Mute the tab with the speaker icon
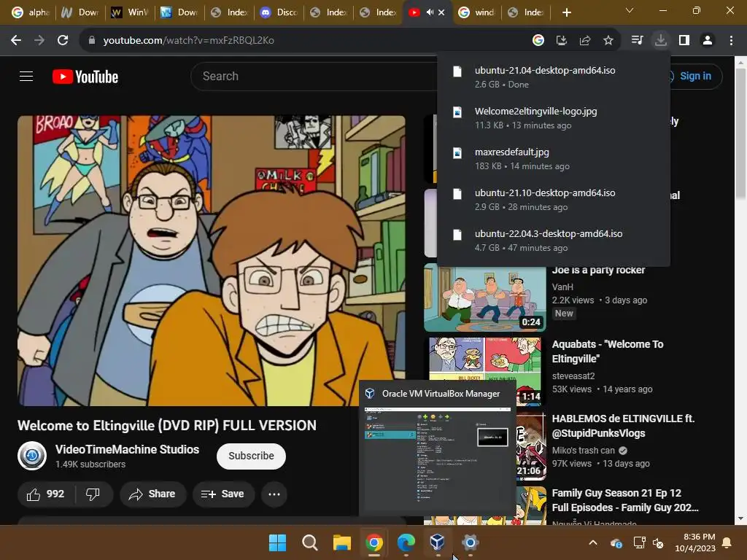 430,12
